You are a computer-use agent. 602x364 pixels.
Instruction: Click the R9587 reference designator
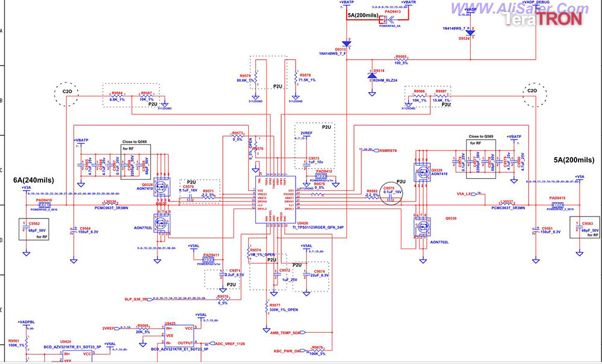pos(441,91)
